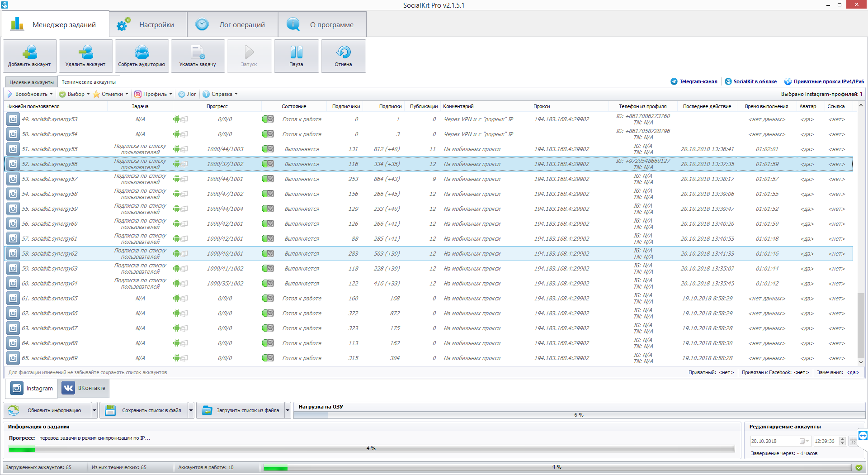Toggle state switch for socialkit.synergy53
Viewport: 868px width, 475px height.
tap(268, 119)
